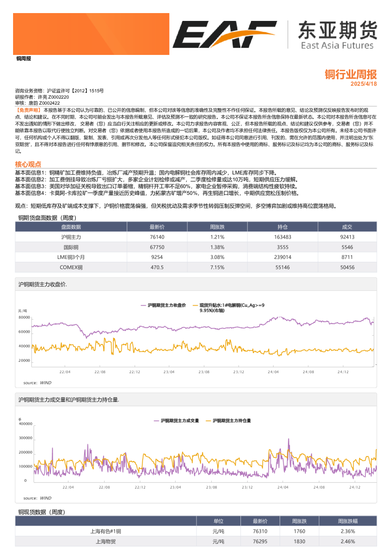Click the purple line legend marker in price chart

(x=144, y=306)
